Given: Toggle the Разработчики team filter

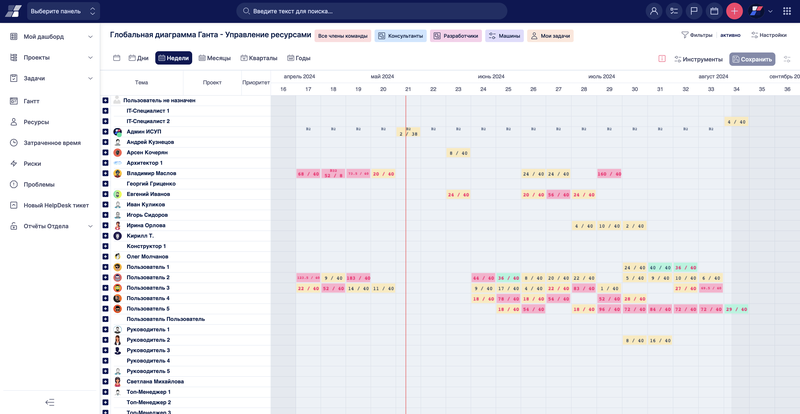Looking at the screenshot, I should point(455,36).
